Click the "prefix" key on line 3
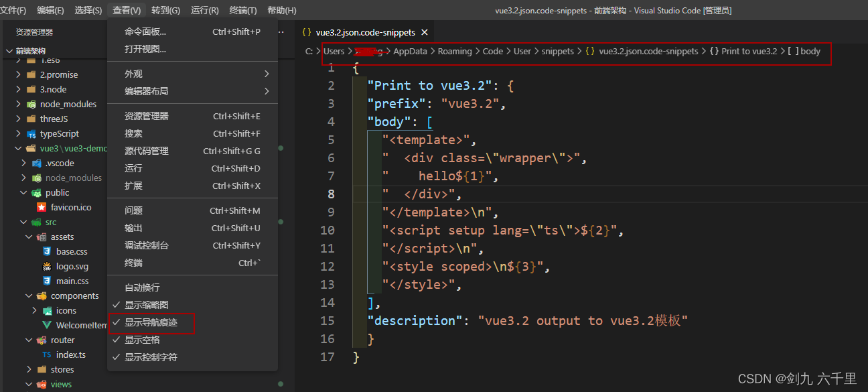Viewport: 868px width, 392px height. (x=396, y=103)
